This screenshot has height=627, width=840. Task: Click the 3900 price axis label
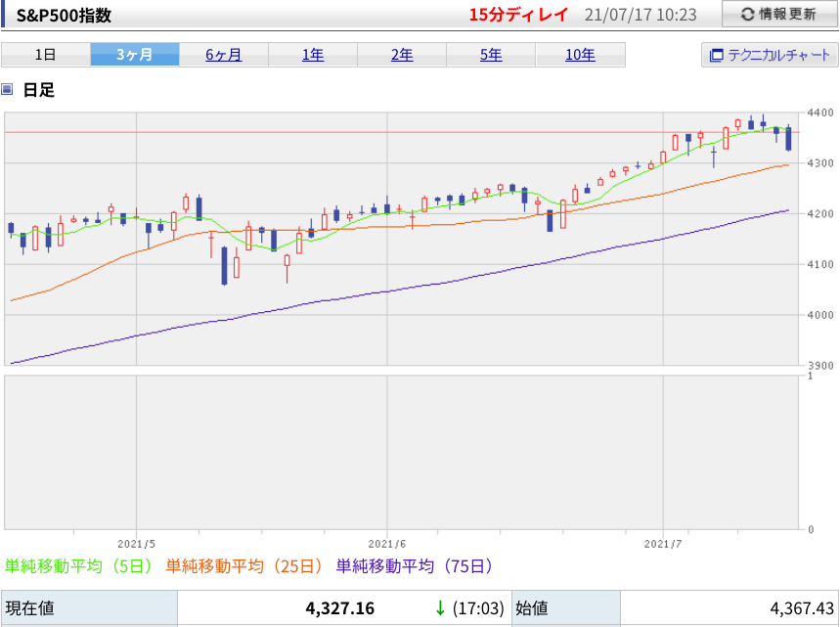pos(820,366)
